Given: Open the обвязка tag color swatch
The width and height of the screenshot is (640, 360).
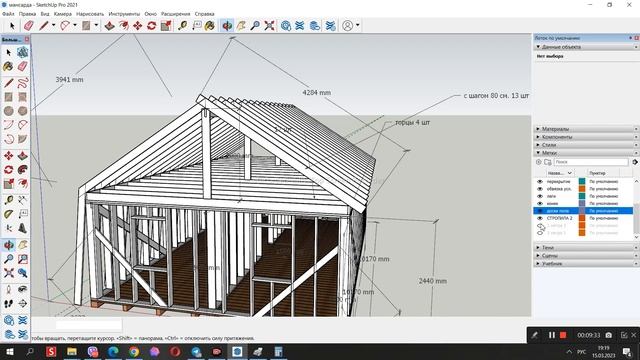Looking at the screenshot, I should tap(582, 189).
